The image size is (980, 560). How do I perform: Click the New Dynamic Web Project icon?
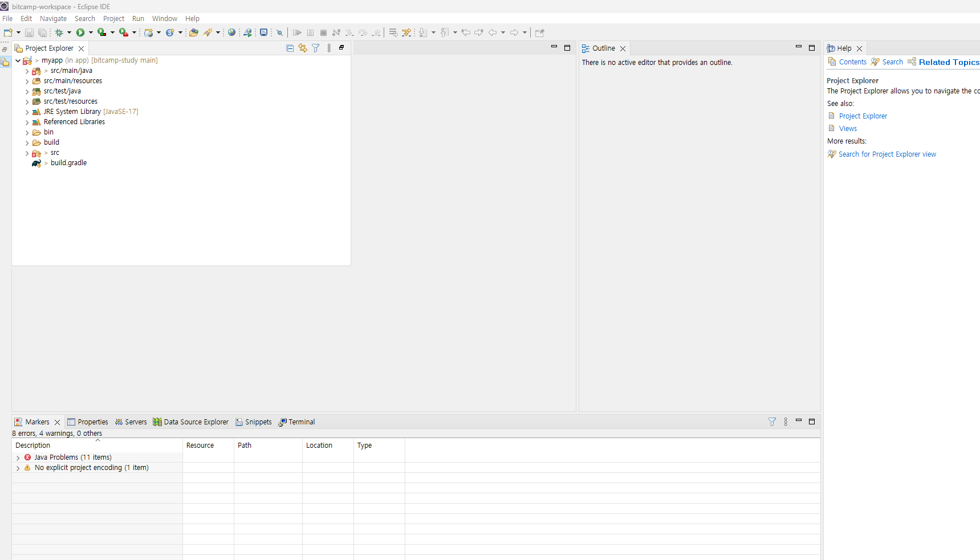[149, 32]
